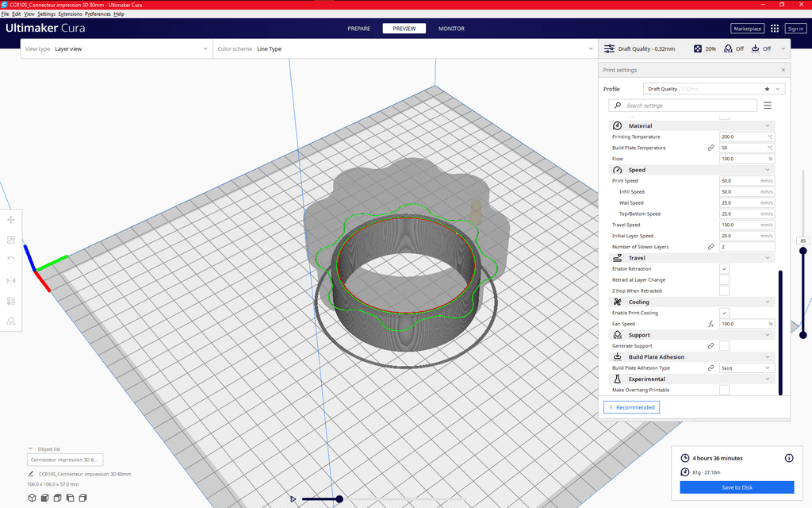Screen dimensions: 812x508
Task: Switch to front view cube icon
Action: click(x=44, y=498)
